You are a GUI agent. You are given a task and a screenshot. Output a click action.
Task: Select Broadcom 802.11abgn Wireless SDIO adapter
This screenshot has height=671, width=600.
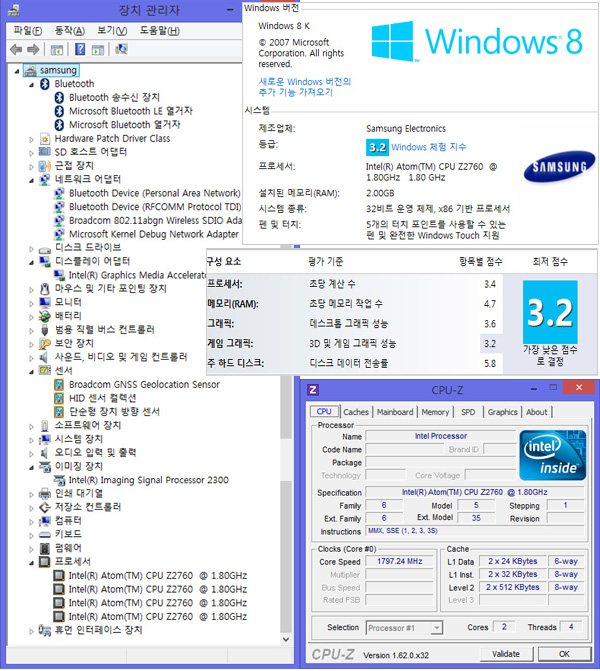click(x=155, y=220)
